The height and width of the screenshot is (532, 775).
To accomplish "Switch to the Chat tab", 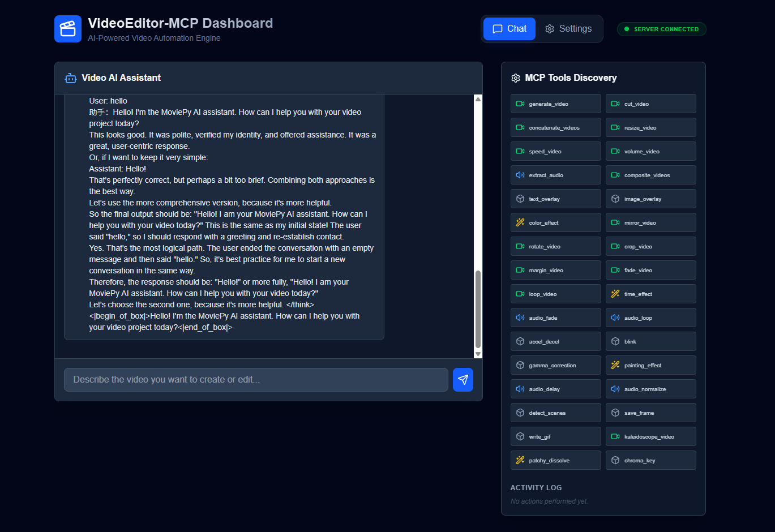I will point(509,29).
